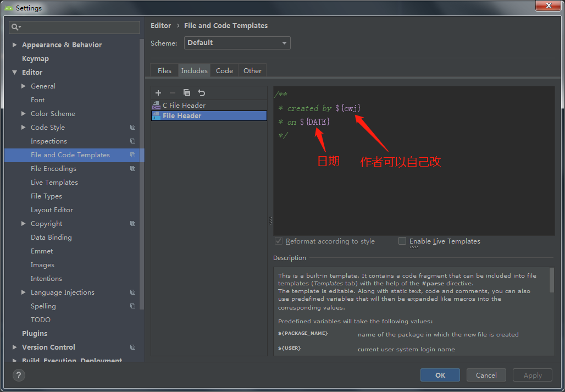Enable Live Templates checkbox
Screen dimensions: 565x392
pyautogui.click(x=402, y=241)
